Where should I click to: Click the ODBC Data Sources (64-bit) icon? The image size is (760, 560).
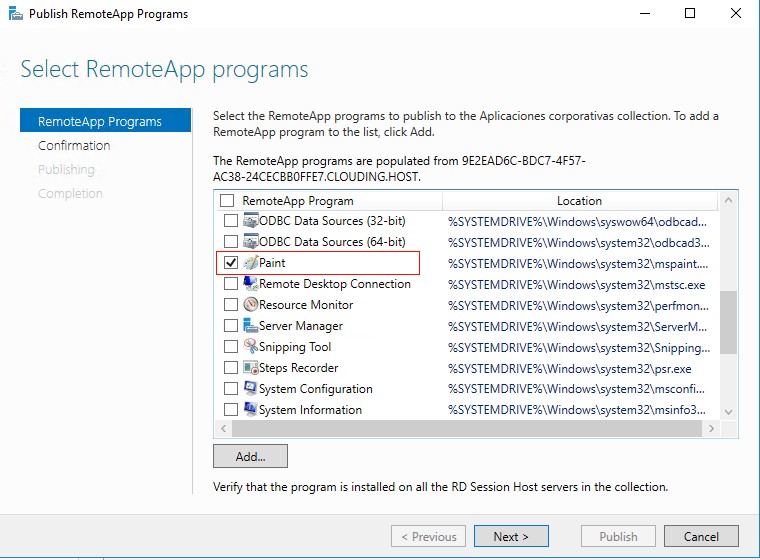pyautogui.click(x=251, y=241)
